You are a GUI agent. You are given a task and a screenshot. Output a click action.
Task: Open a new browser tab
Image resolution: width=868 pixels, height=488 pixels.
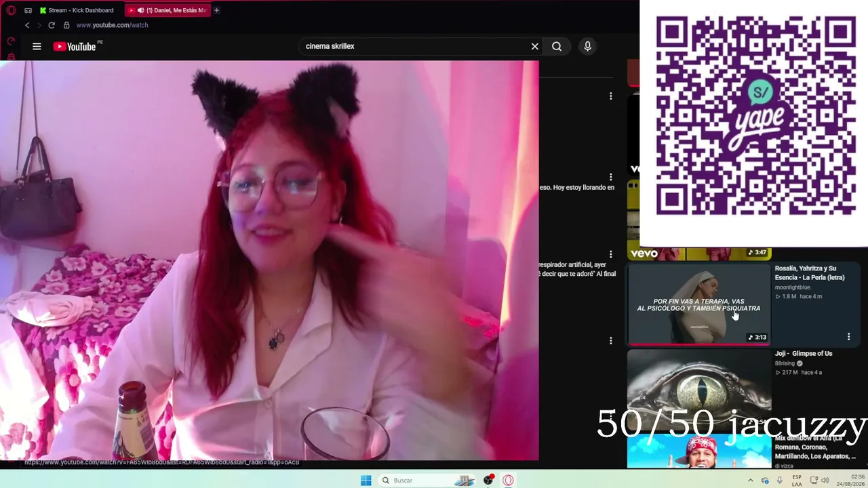[x=217, y=10]
